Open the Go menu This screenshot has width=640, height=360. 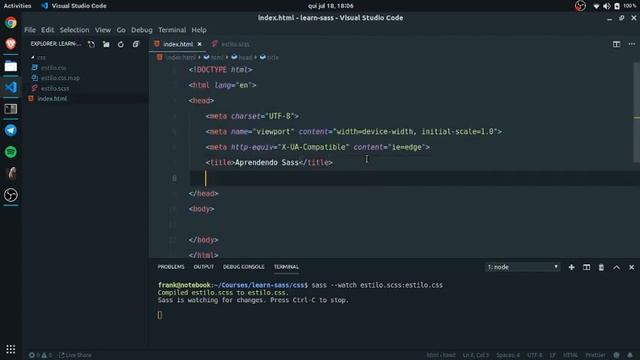(121, 30)
